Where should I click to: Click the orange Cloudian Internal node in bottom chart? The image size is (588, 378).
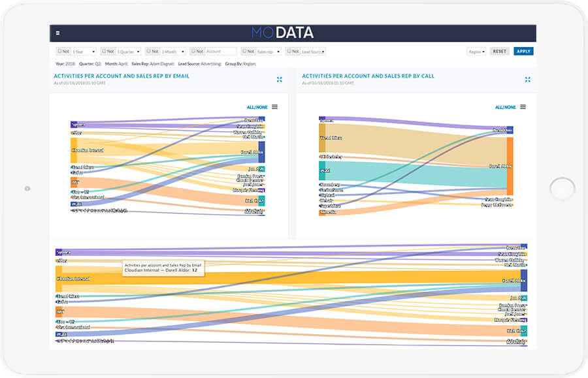[58, 279]
